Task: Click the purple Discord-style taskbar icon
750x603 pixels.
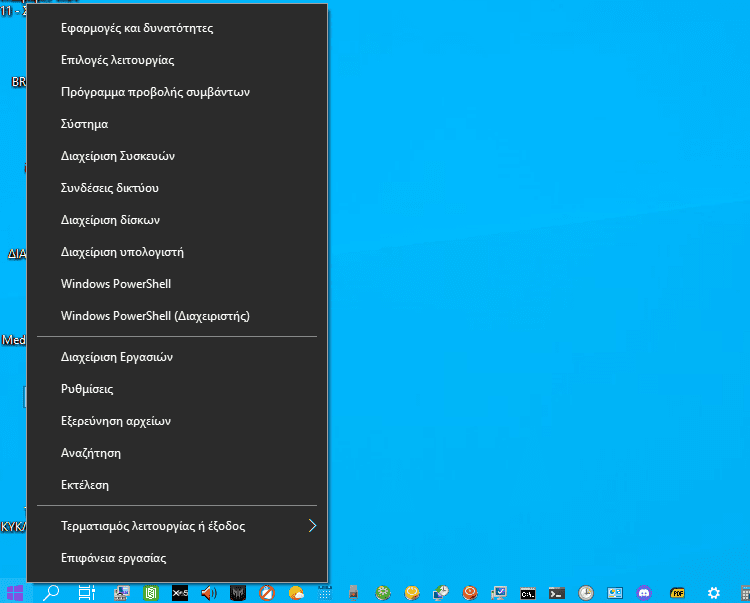Action: (x=644, y=592)
